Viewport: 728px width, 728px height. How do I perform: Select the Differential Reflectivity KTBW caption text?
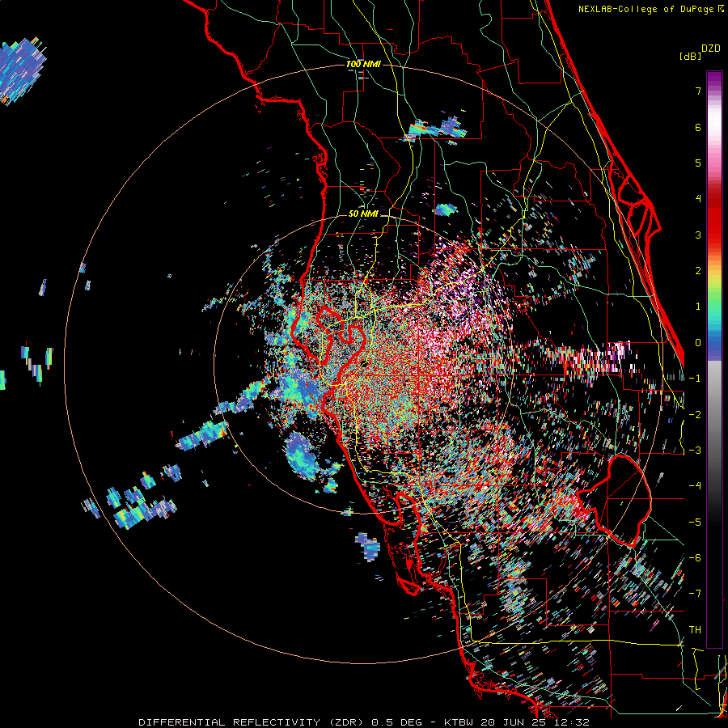click(364, 722)
